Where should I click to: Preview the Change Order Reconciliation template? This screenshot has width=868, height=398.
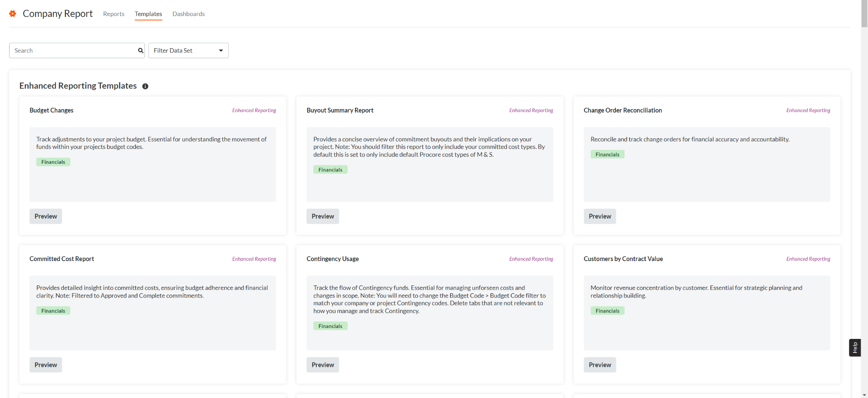599,216
